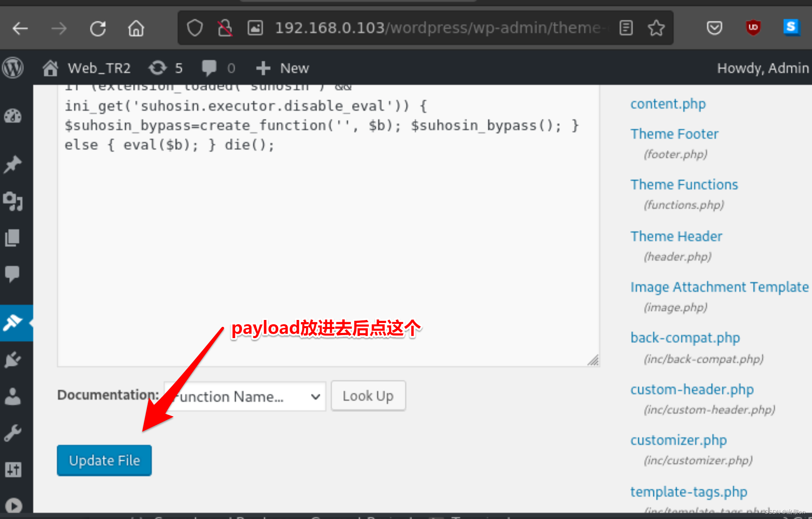The image size is (812, 519).
Task: Open Theme Functions template
Action: (x=684, y=185)
